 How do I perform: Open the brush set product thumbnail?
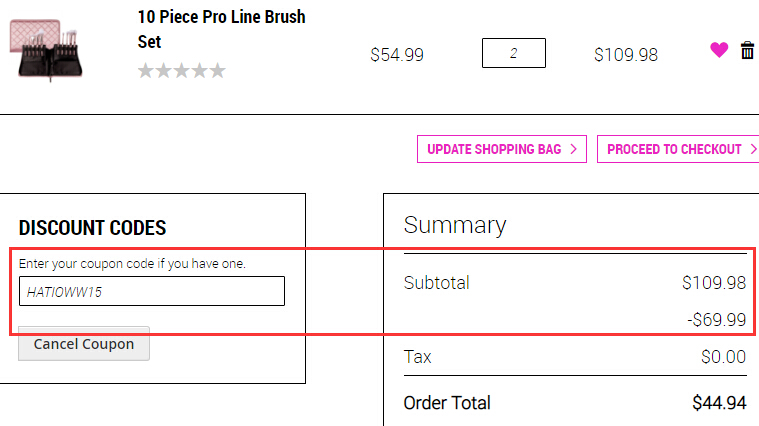tap(46, 49)
